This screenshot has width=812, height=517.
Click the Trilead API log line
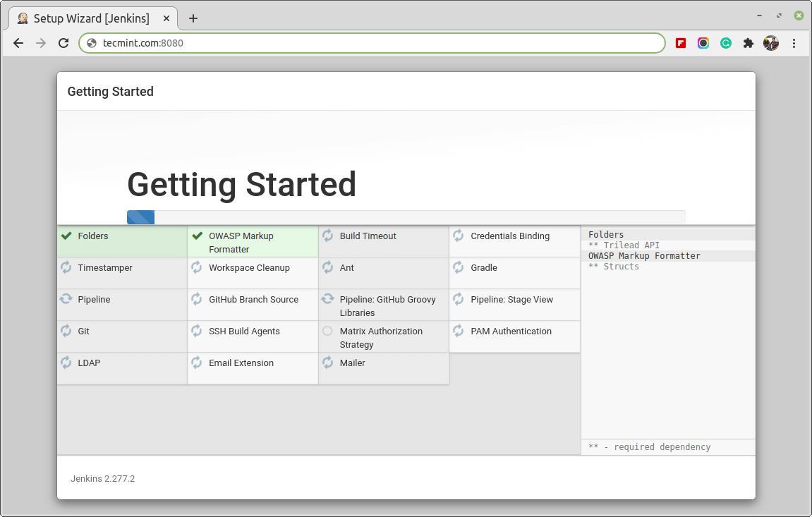[x=624, y=245]
